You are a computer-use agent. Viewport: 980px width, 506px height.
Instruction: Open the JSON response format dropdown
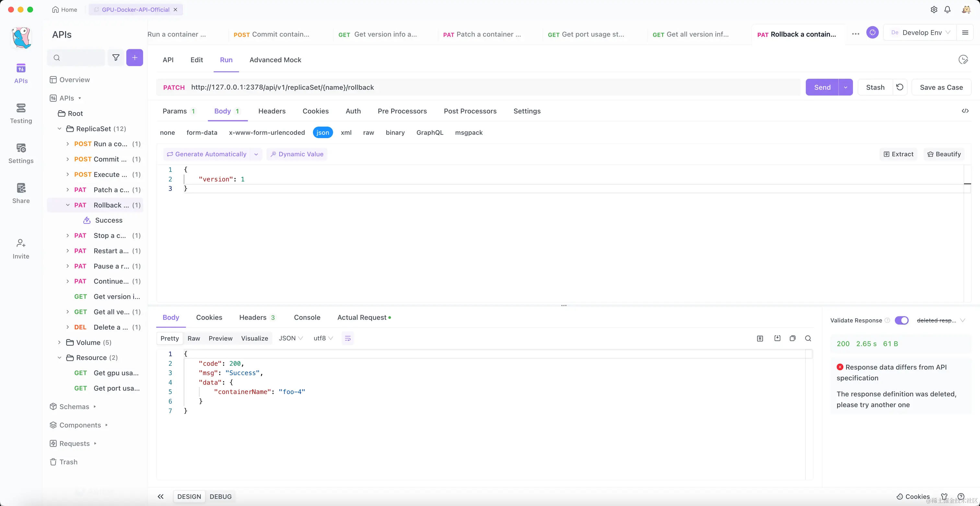[291, 338]
